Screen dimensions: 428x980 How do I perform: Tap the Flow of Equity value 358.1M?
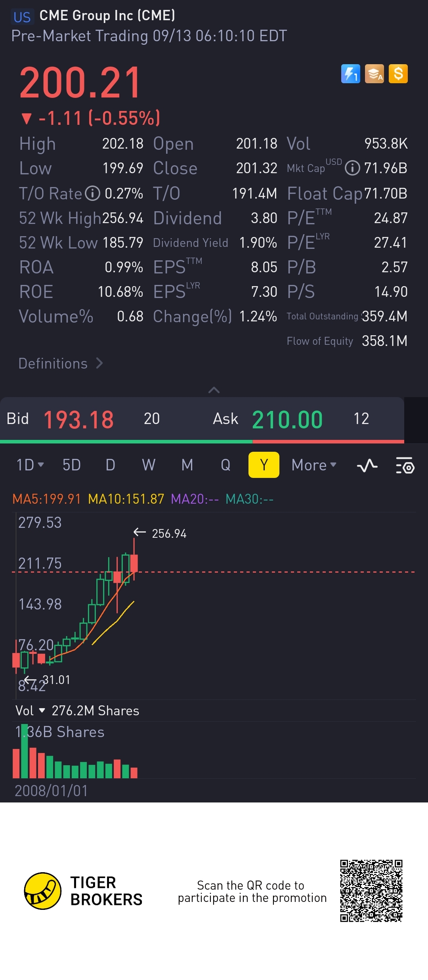[x=385, y=341]
